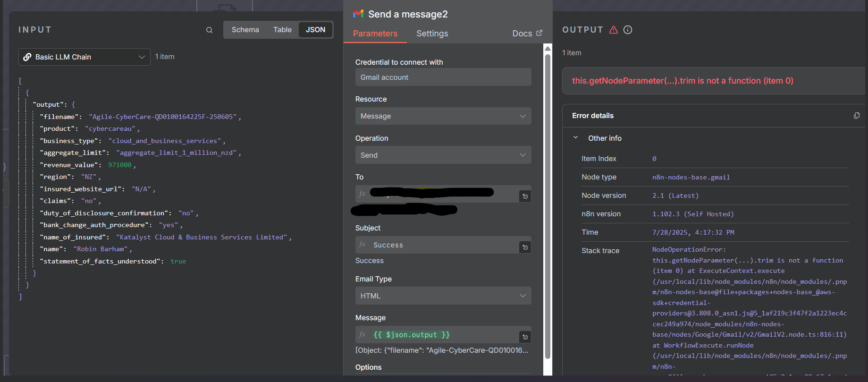Click the "name" value Robin Barham

pyautogui.click(x=101, y=249)
